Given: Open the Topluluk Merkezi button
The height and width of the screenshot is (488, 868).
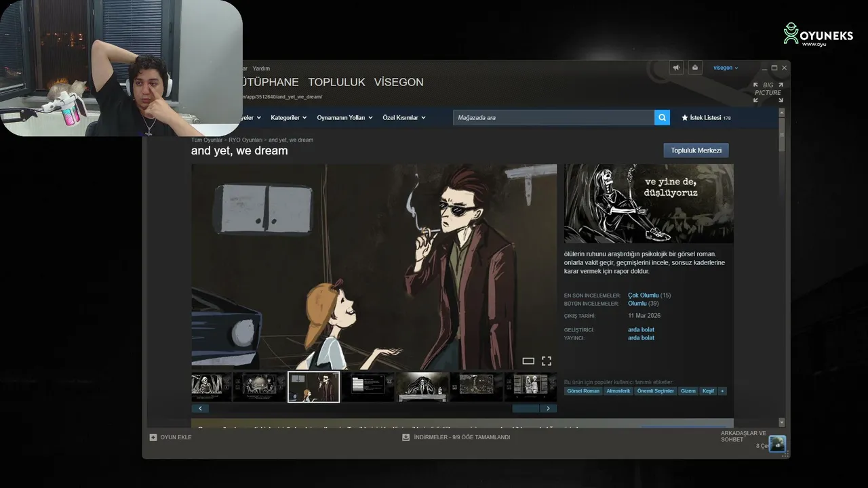Looking at the screenshot, I should [696, 150].
